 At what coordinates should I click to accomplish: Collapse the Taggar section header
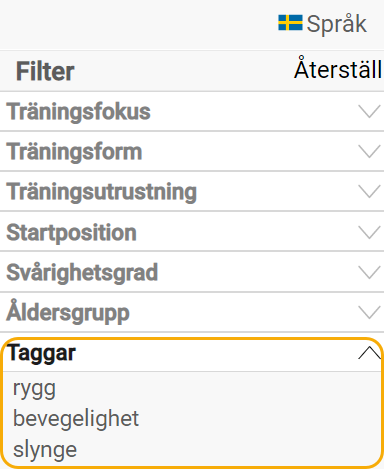click(x=192, y=354)
